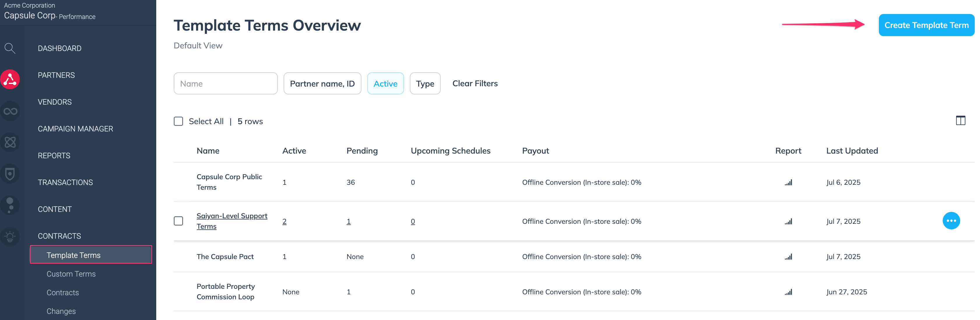Click the lightbulb icon in sidebar

point(10,237)
